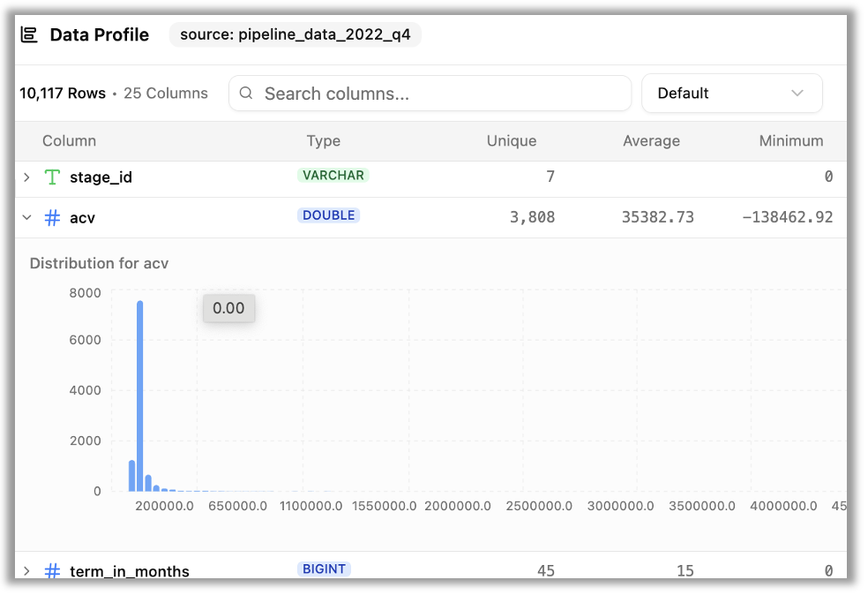Expand the term_in_months column row
This screenshot has width=868, height=595.
(x=26, y=571)
